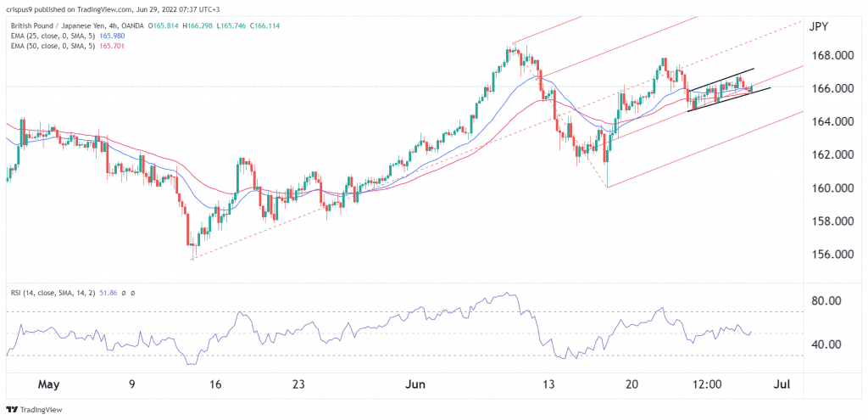This screenshot has height=420, width=868.
Task: Select the black upper channel trendline
Action: point(721,80)
